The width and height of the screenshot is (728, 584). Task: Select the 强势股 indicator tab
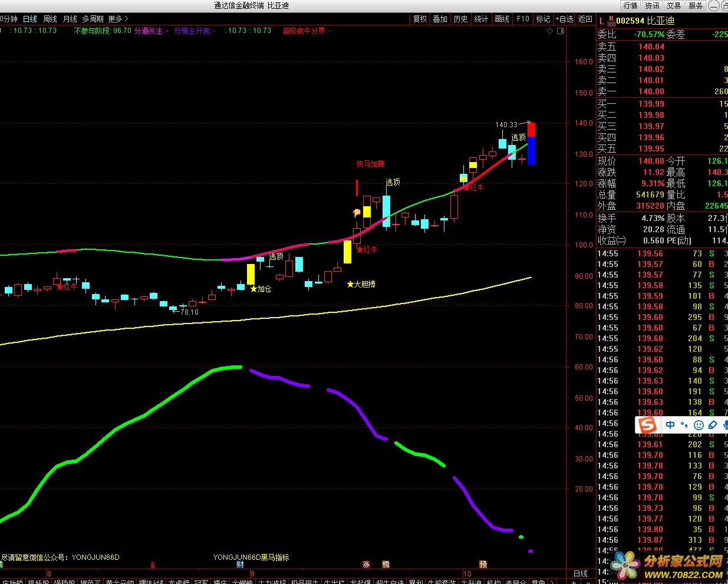[x=64, y=582]
